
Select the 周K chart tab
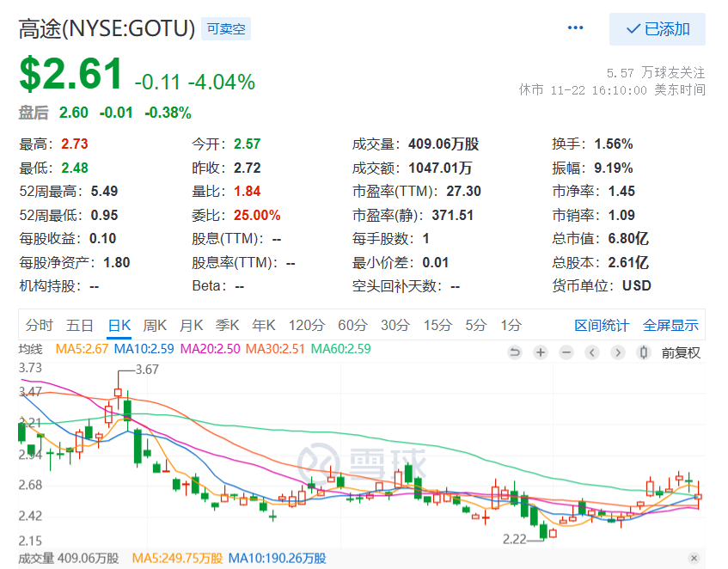coord(155,325)
